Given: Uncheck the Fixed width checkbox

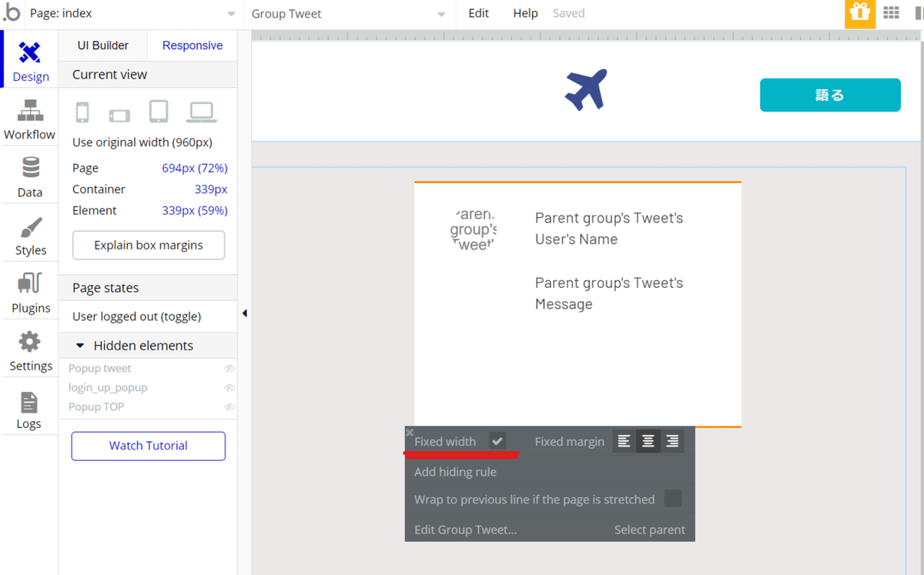Looking at the screenshot, I should [x=497, y=442].
